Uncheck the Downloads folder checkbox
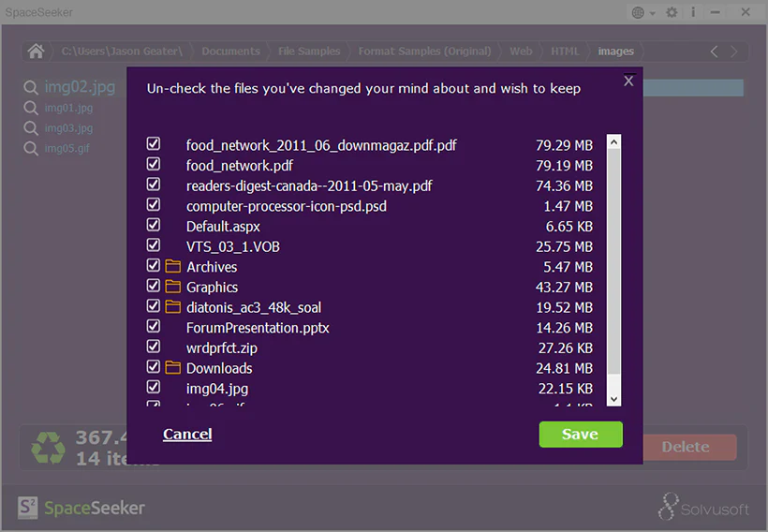Viewport: 768px width, 532px height. click(154, 366)
